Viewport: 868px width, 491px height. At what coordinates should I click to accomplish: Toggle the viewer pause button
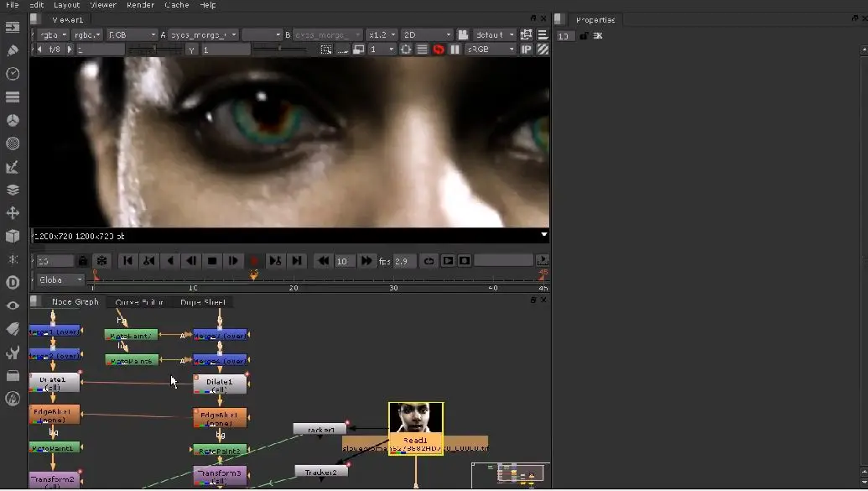point(455,50)
